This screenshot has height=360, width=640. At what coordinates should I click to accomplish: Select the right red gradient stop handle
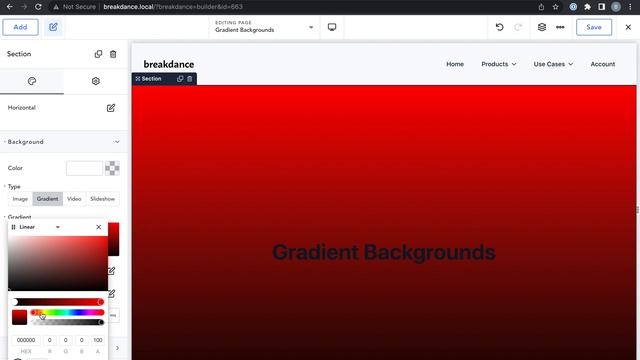100,302
